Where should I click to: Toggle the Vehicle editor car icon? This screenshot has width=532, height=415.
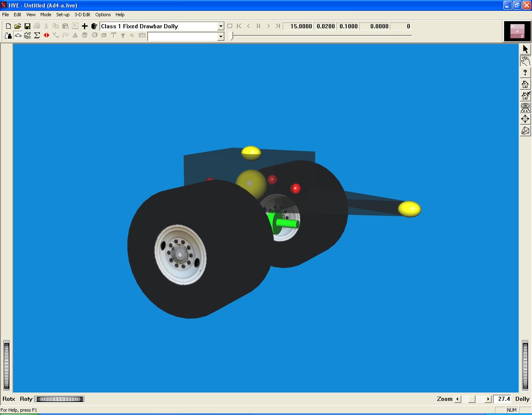click(18, 36)
